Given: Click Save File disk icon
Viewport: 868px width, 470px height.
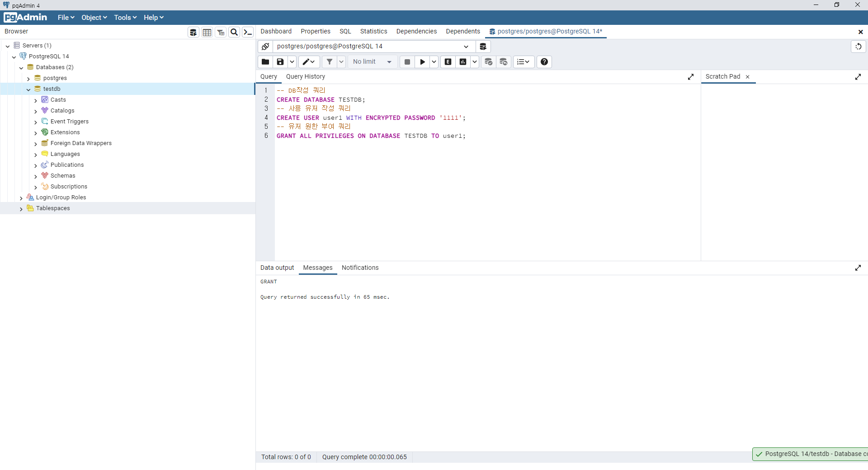Looking at the screenshot, I should click(x=280, y=62).
